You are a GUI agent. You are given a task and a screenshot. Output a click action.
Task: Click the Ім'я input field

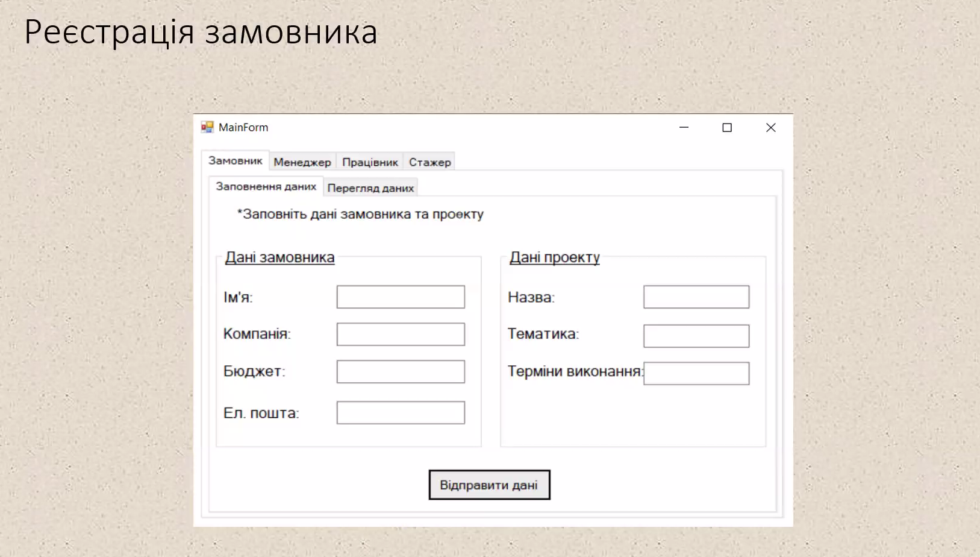(401, 297)
